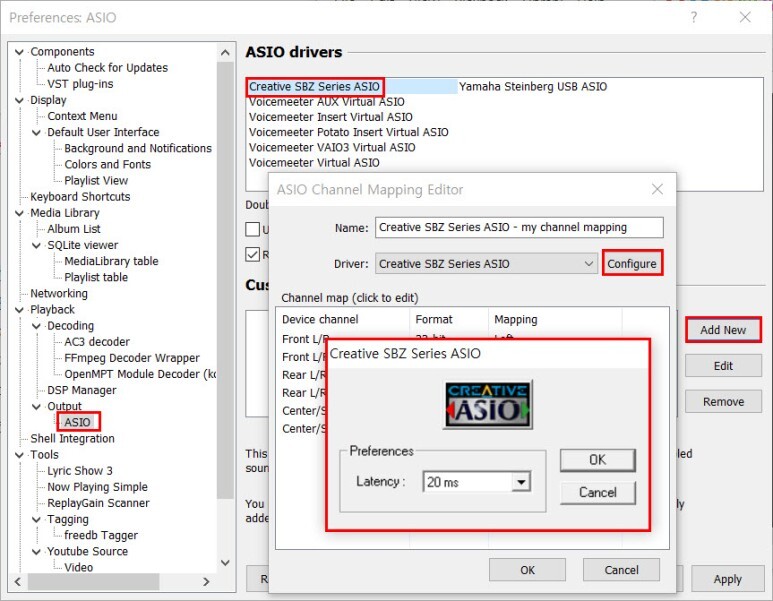The image size is (773, 601).
Task: Collapse the Youtube Source node
Action: 36,551
